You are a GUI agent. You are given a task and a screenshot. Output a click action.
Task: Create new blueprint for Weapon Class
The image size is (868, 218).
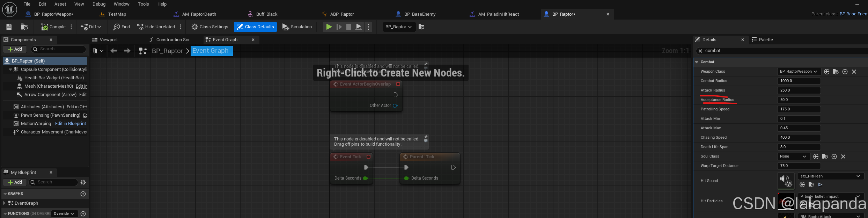coord(845,72)
